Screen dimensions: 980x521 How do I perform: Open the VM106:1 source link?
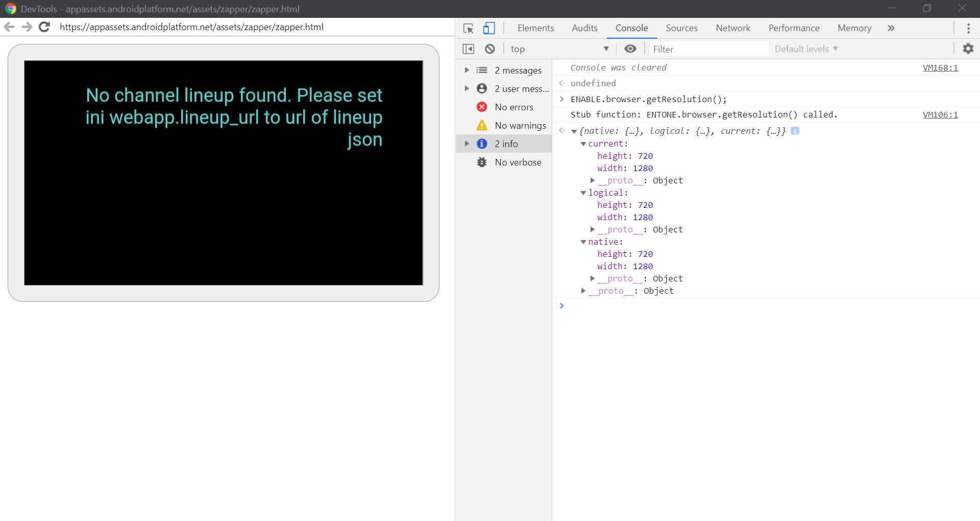[x=940, y=114]
